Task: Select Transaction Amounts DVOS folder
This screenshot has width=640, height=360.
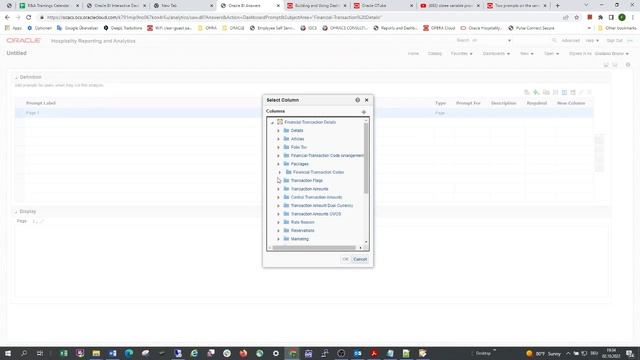Action: [x=316, y=214]
